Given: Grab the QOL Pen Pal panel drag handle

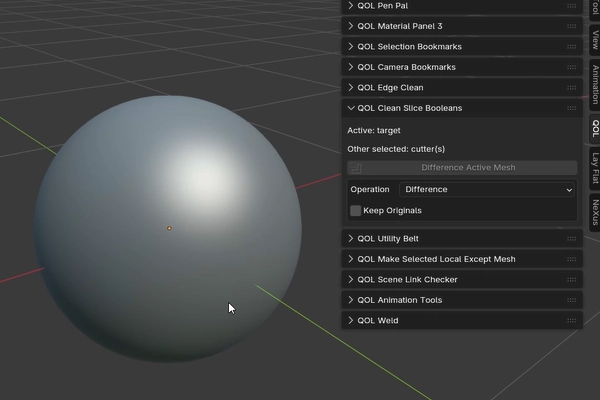Looking at the screenshot, I should pos(571,6).
